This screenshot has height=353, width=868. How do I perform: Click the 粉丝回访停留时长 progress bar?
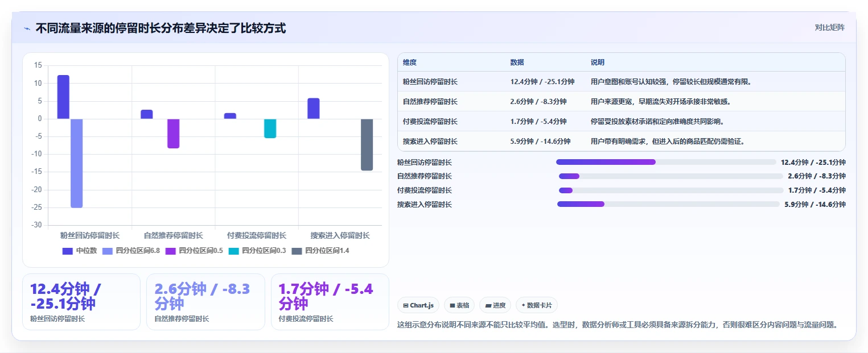click(x=666, y=162)
